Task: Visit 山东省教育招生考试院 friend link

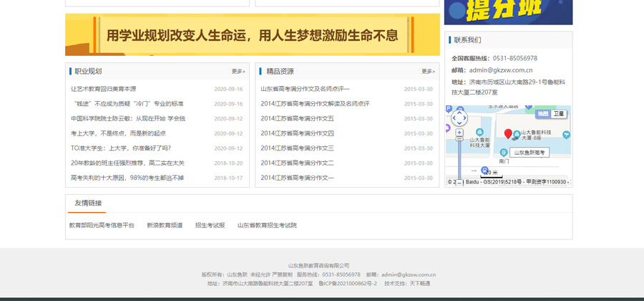Action: point(267,225)
